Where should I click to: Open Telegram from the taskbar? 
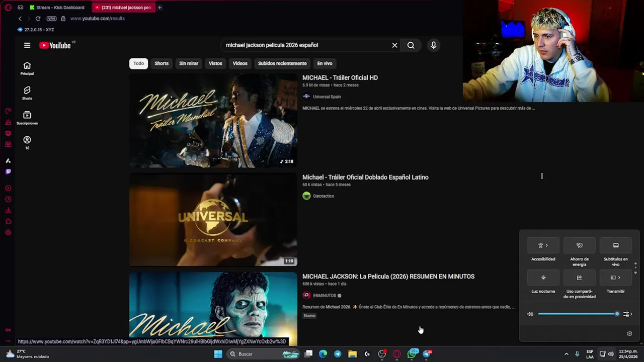click(x=338, y=354)
